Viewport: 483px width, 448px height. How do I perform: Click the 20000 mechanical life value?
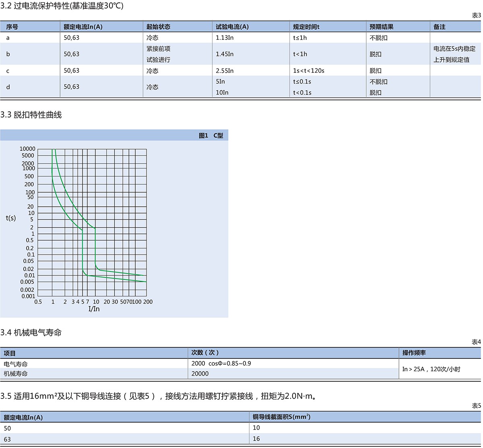click(200, 374)
